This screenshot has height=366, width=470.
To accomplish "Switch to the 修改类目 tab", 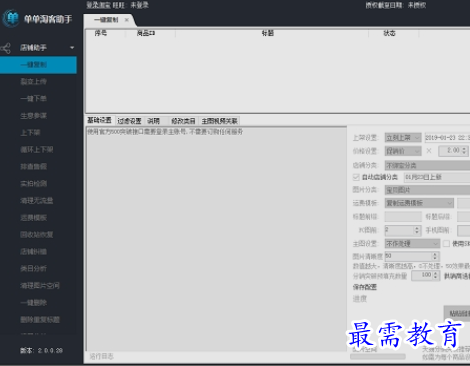I will pyautogui.click(x=183, y=121).
